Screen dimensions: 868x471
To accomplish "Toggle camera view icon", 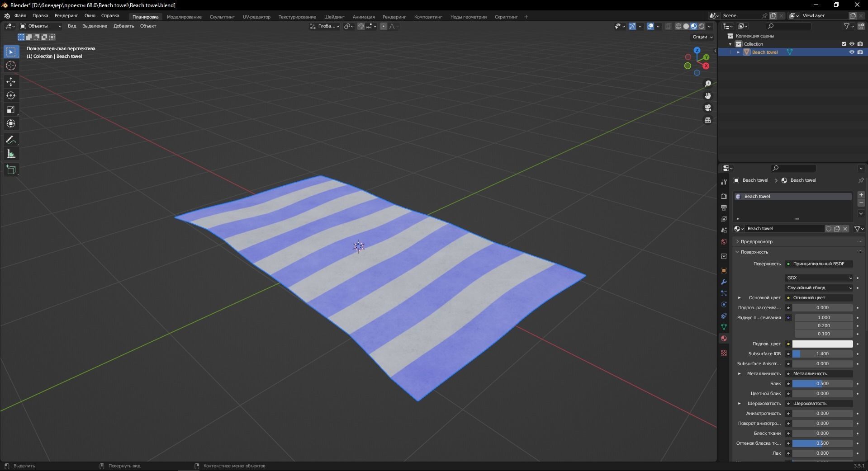I will point(708,108).
